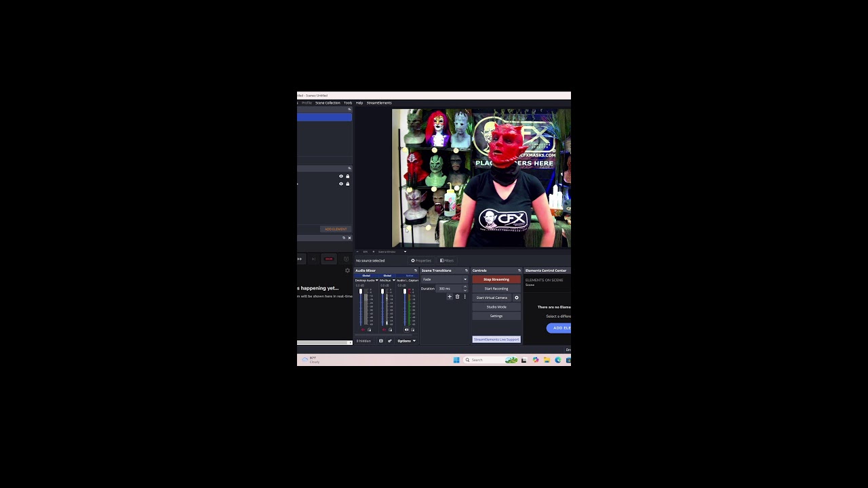The height and width of the screenshot is (488, 868).
Task: Open Copilot from the taskbar
Action: point(536,360)
